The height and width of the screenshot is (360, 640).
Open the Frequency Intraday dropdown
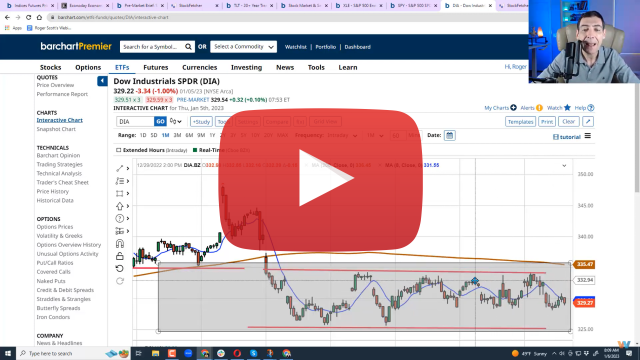coord(343,136)
